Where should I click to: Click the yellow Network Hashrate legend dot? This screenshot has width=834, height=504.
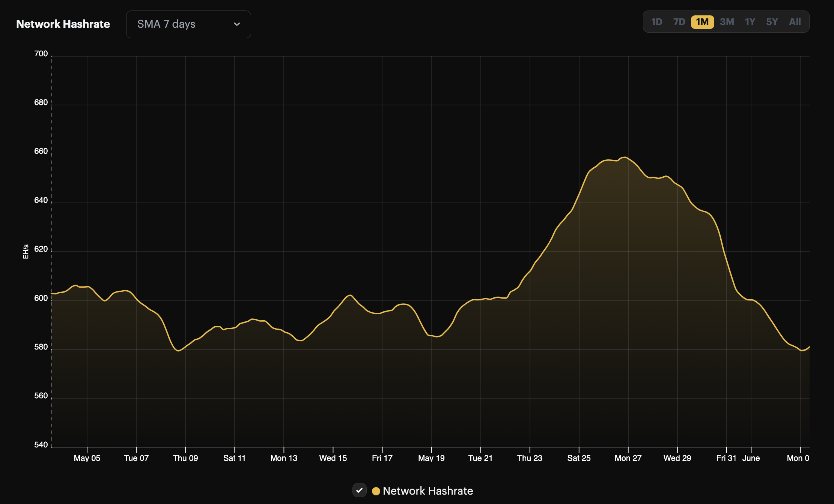tap(376, 490)
